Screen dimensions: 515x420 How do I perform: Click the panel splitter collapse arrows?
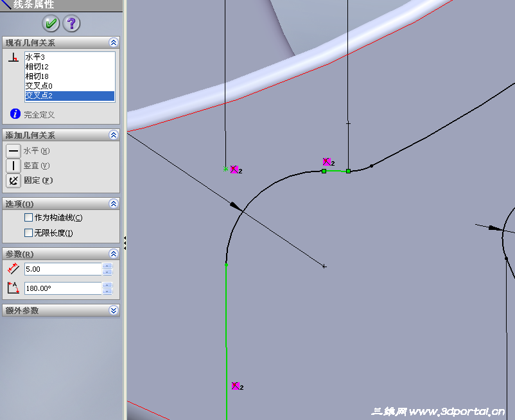coord(125,243)
